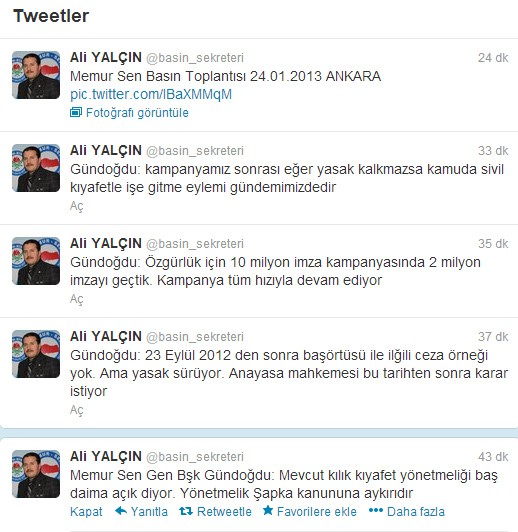Click the Tweetler heading
The width and height of the screenshot is (518, 532).
coord(51,16)
